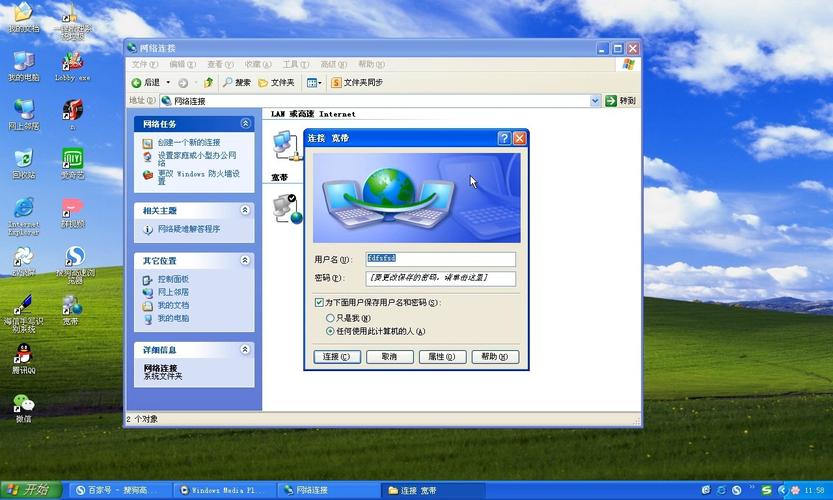Click 'Set up home or small office network' link
This screenshot has width=833, height=500.
(x=197, y=158)
